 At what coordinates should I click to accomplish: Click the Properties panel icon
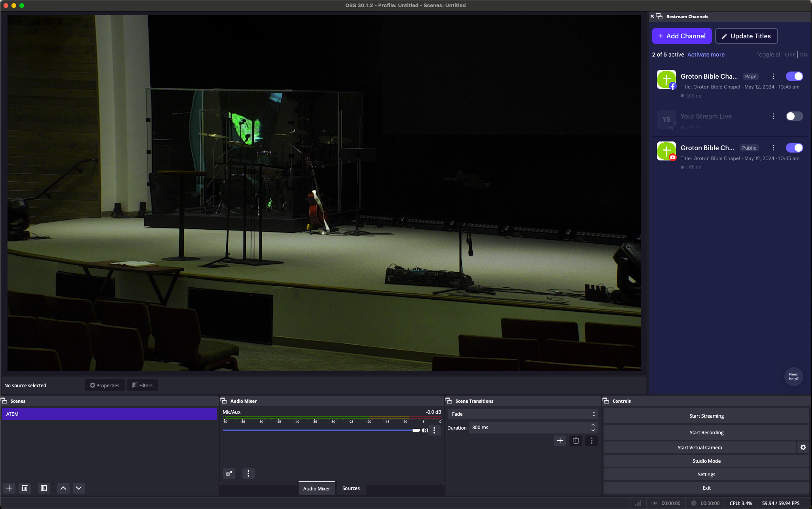click(104, 385)
